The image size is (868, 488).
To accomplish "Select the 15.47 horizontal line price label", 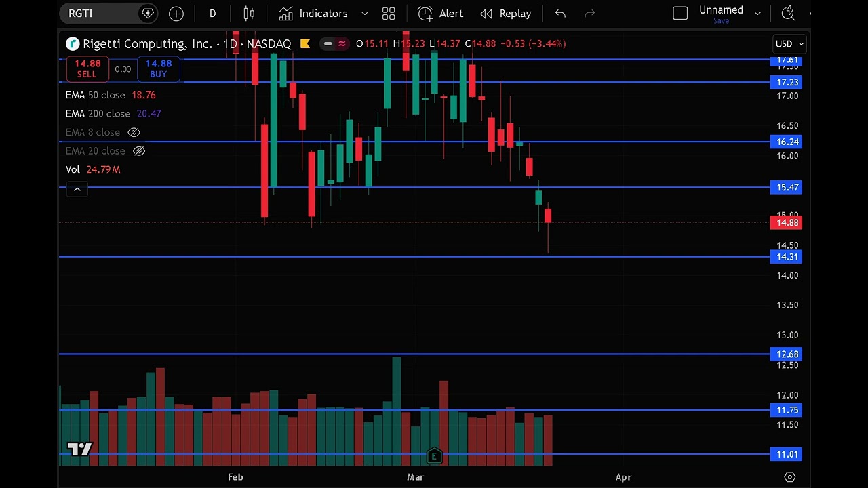I will click(787, 188).
